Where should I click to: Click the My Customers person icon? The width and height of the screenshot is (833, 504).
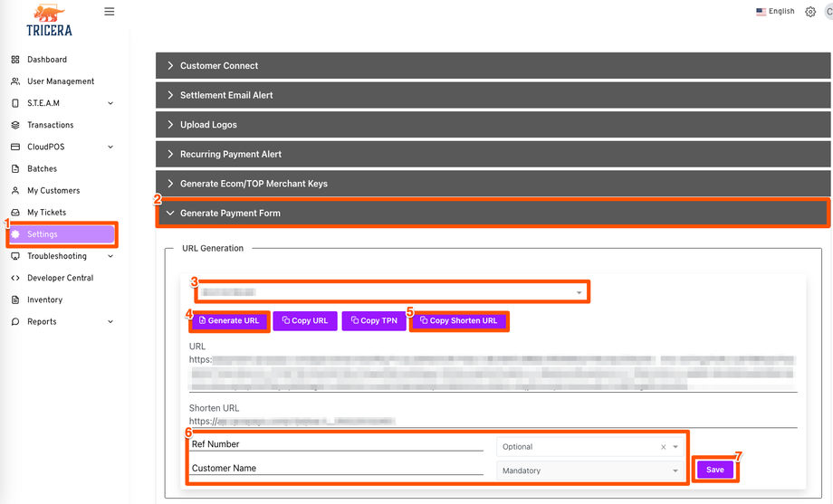click(15, 190)
